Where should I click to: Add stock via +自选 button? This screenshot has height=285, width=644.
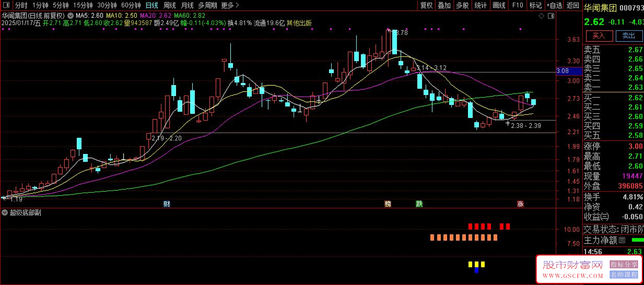[x=554, y=5]
